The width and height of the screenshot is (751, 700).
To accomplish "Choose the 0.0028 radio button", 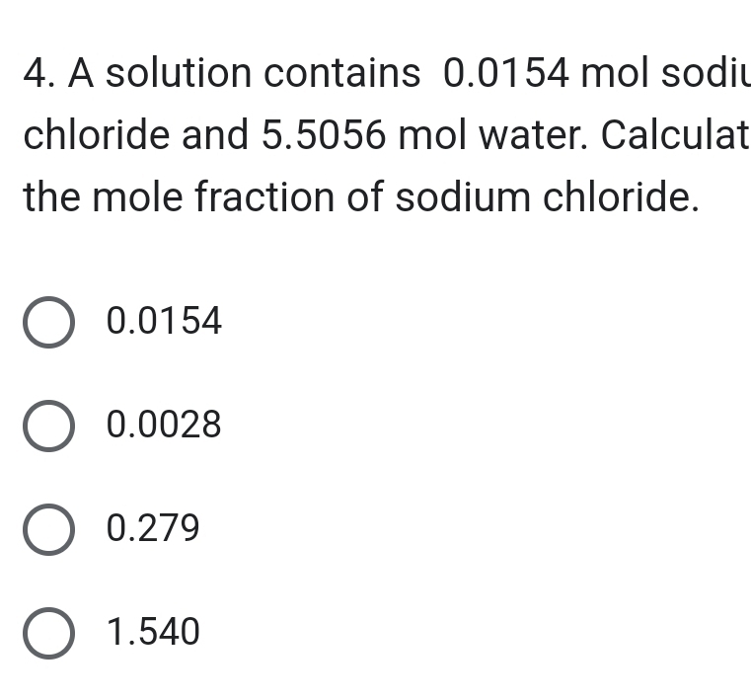I will (48, 427).
